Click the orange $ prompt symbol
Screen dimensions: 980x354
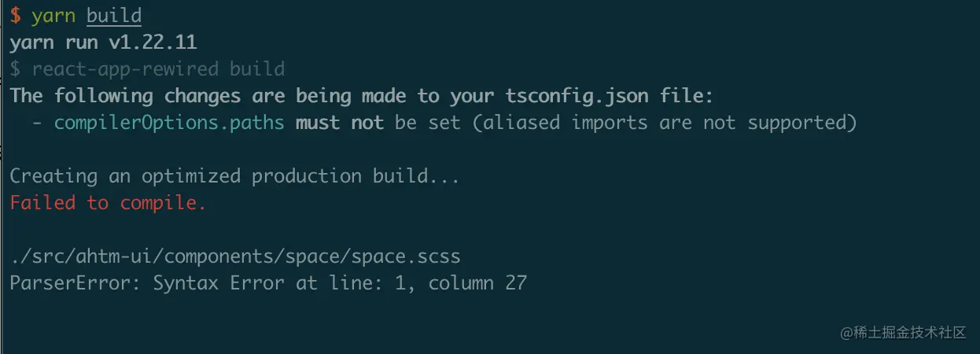click(x=15, y=16)
